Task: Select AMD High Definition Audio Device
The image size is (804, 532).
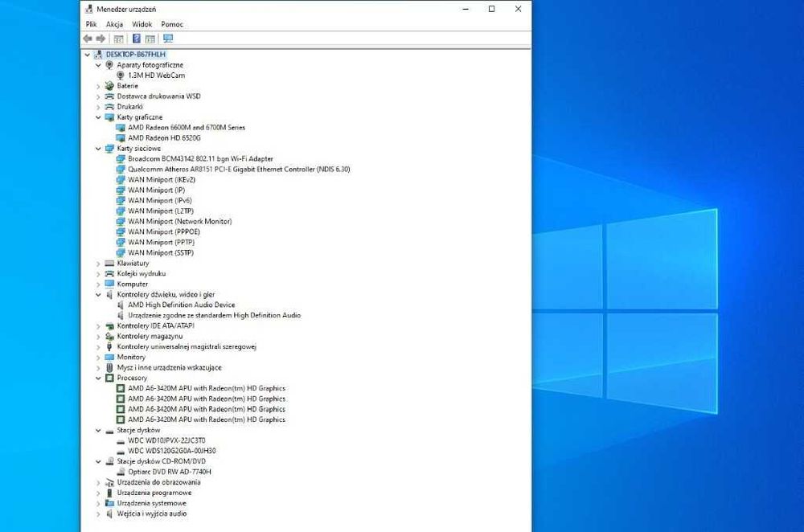Action: point(182,305)
